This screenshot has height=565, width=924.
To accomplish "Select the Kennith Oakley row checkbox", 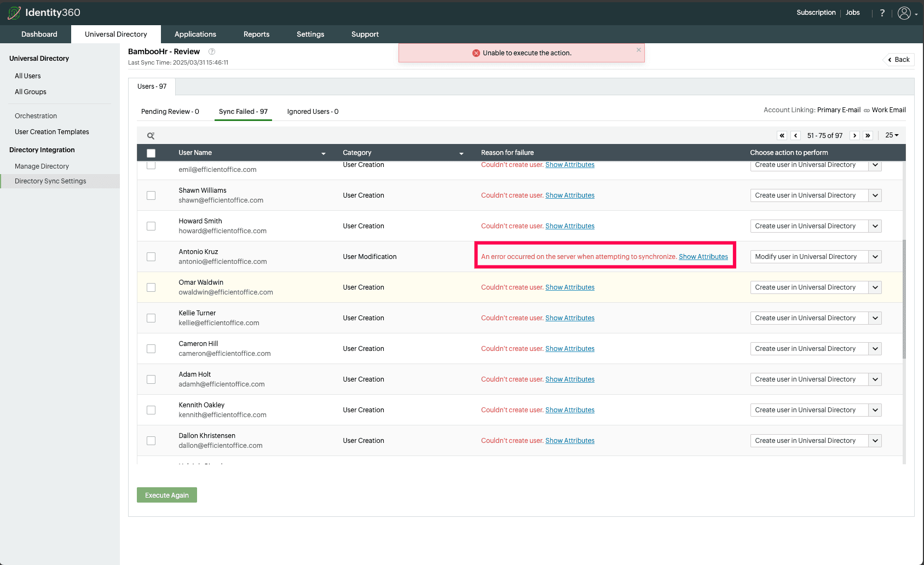I will [151, 410].
